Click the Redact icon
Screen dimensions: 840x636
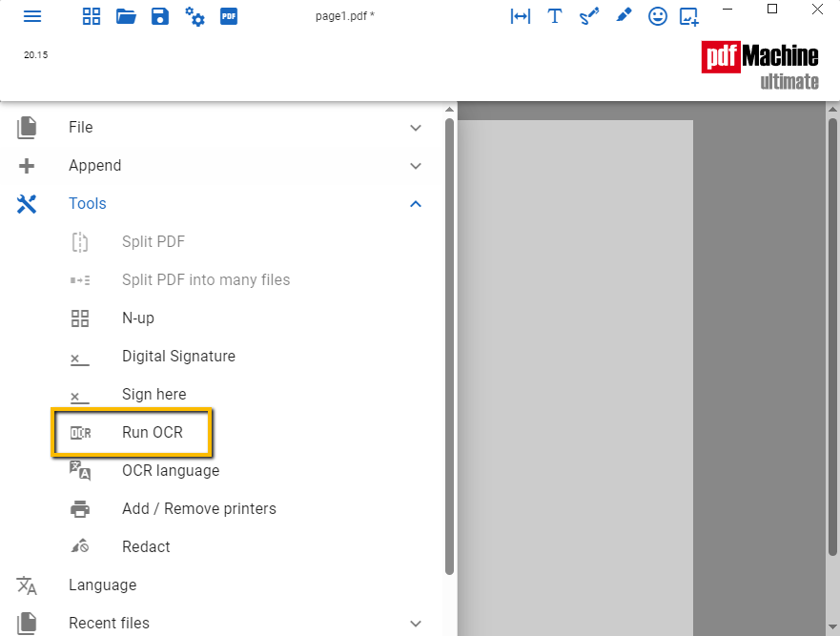(80, 546)
